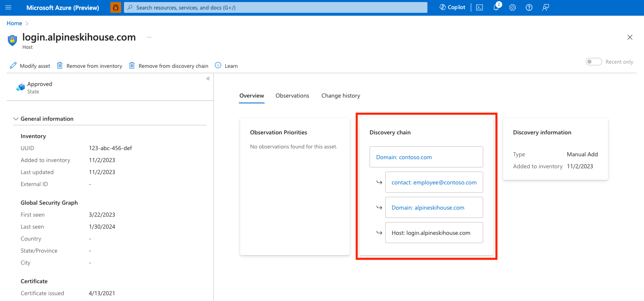Click the search resources input field
The width and height of the screenshot is (644, 301).
276,7
